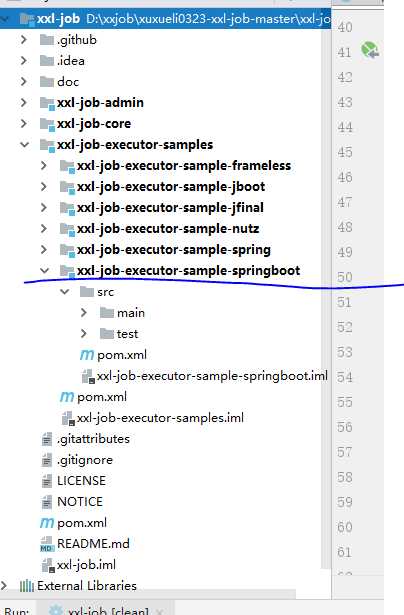This screenshot has width=404, height=615.
Task: Collapse the xxl-job-executor-samples module
Action: coord(24,145)
